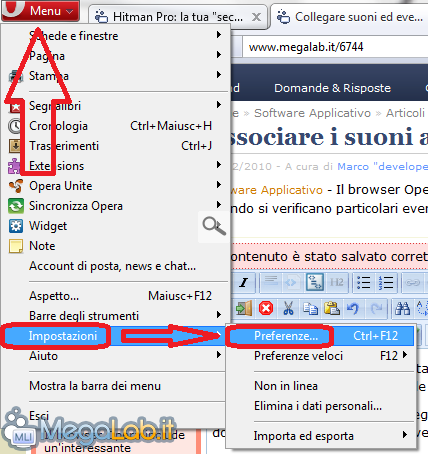
Task: Click the bulleted list icon
Action: [x=363, y=283]
